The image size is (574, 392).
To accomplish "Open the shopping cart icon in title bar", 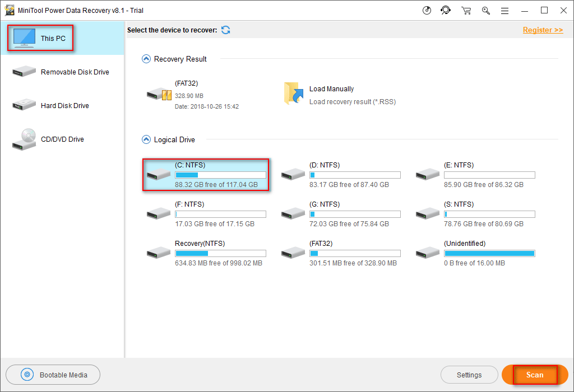I will tap(466, 11).
